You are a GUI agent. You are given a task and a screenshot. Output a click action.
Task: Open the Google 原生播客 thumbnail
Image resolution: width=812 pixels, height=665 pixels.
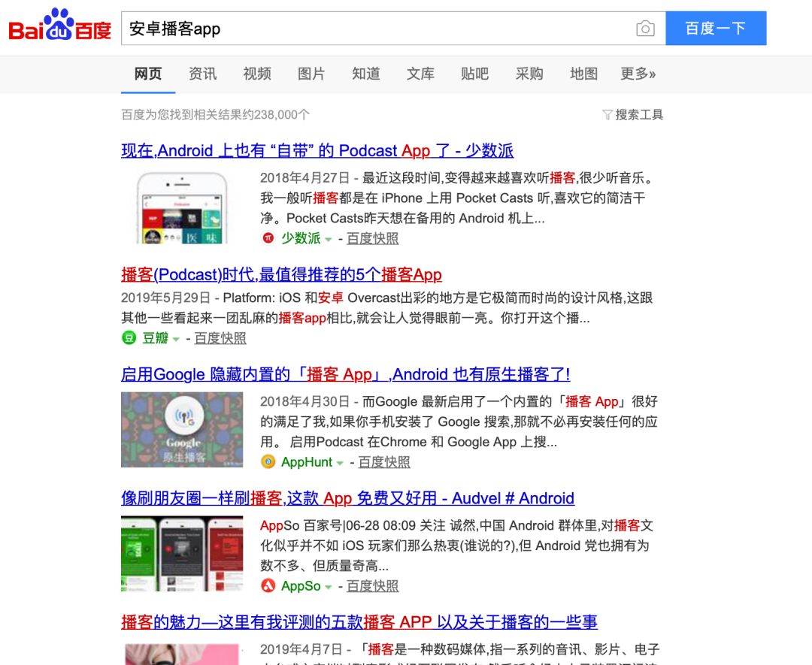tap(182, 430)
